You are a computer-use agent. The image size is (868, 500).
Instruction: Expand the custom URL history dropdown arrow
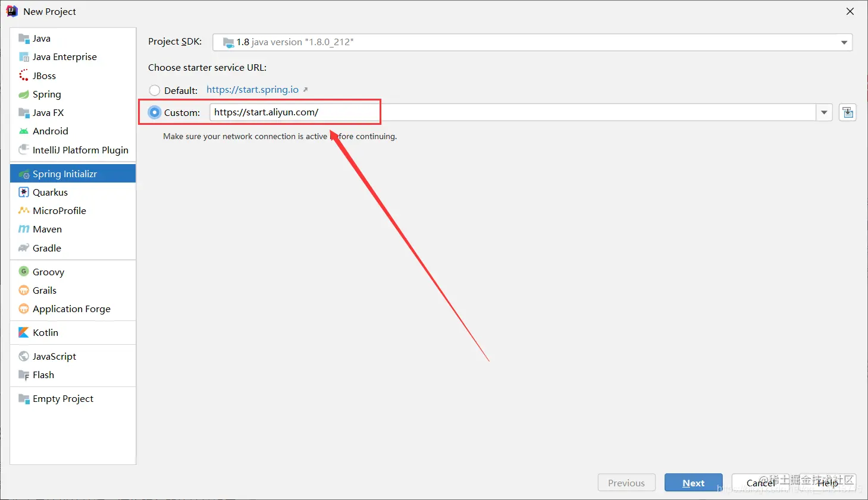click(x=824, y=112)
